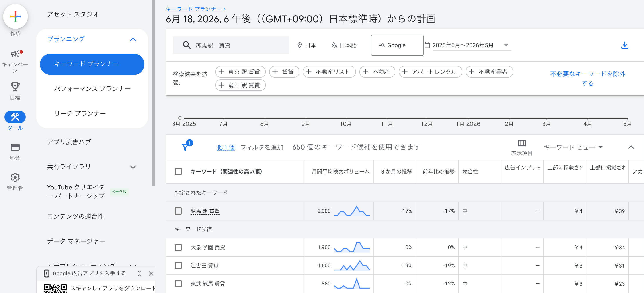This screenshot has width=644, height=293.
Task: Open the date range dropdown arrow
Action: click(x=506, y=45)
